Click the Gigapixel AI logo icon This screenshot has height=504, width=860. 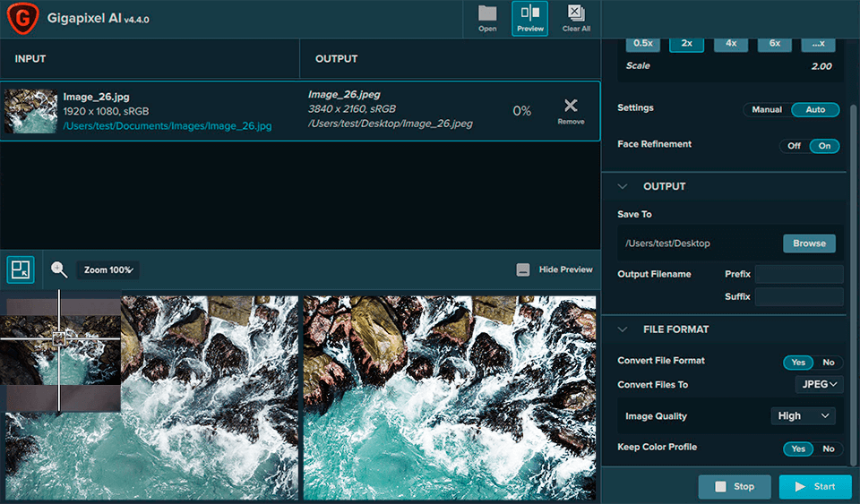(22, 18)
